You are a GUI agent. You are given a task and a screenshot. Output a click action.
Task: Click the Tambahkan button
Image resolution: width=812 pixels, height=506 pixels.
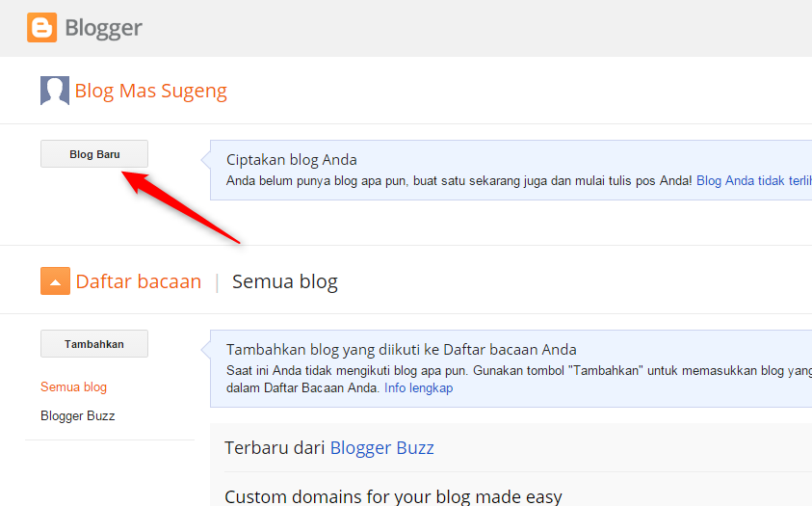(94, 344)
